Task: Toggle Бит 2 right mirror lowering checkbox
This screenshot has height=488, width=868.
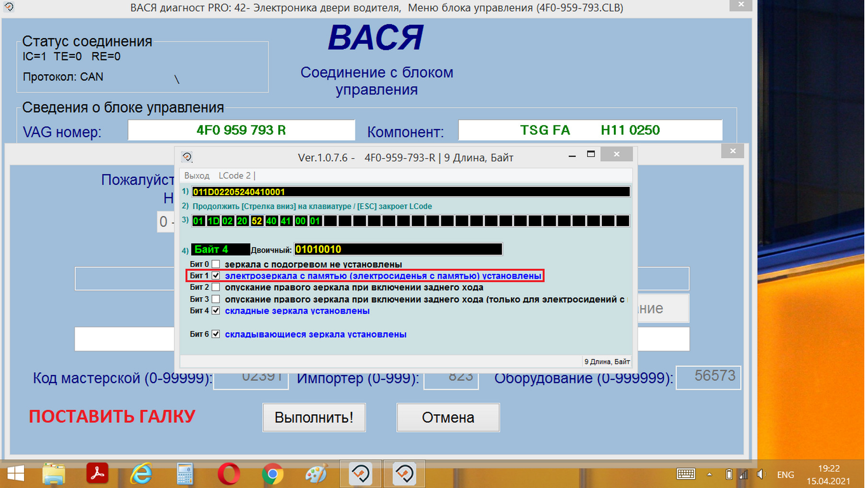Action: [x=216, y=287]
